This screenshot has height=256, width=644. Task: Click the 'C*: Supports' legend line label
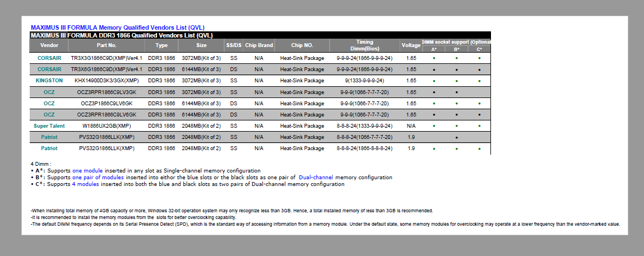click(x=53, y=185)
